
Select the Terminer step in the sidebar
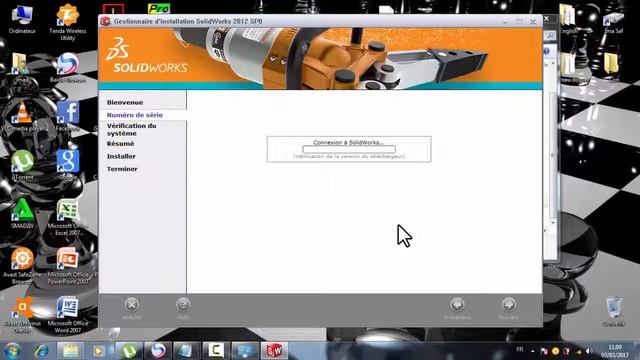[x=122, y=169]
